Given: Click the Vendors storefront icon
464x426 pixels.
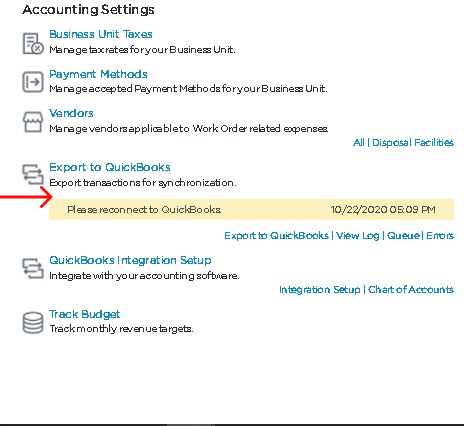Looking at the screenshot, I should [x=33, y=122].
